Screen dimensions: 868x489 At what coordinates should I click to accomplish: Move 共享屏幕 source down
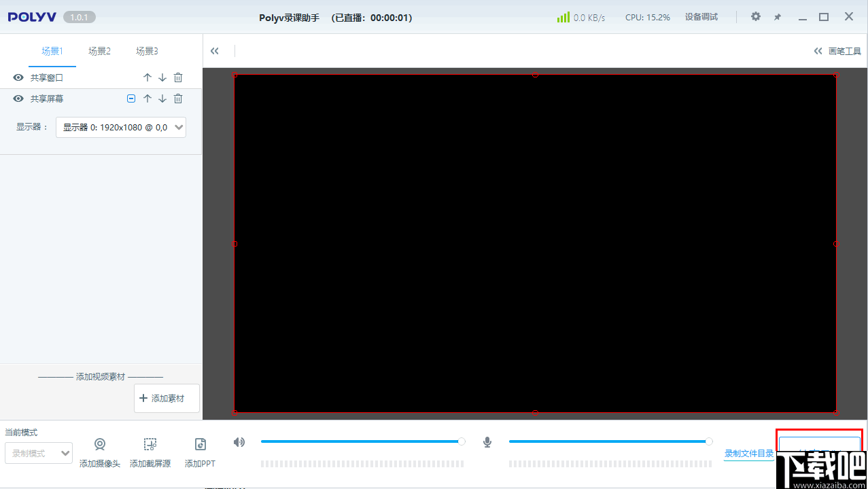[x=162, y=99]
